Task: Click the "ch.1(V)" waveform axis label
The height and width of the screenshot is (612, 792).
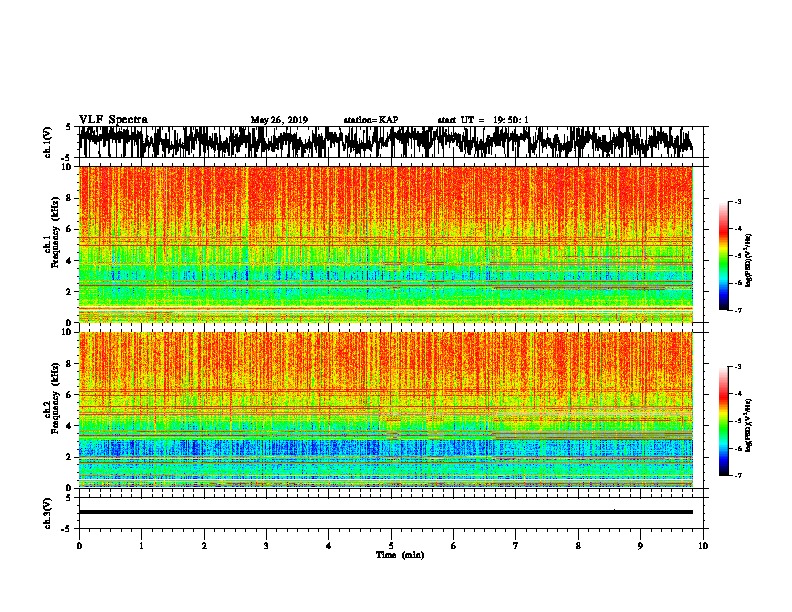Action: click(48, 142)
